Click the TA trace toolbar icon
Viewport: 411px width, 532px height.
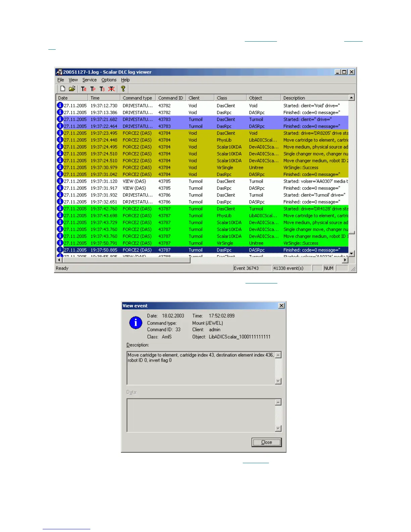pos(84,89)
